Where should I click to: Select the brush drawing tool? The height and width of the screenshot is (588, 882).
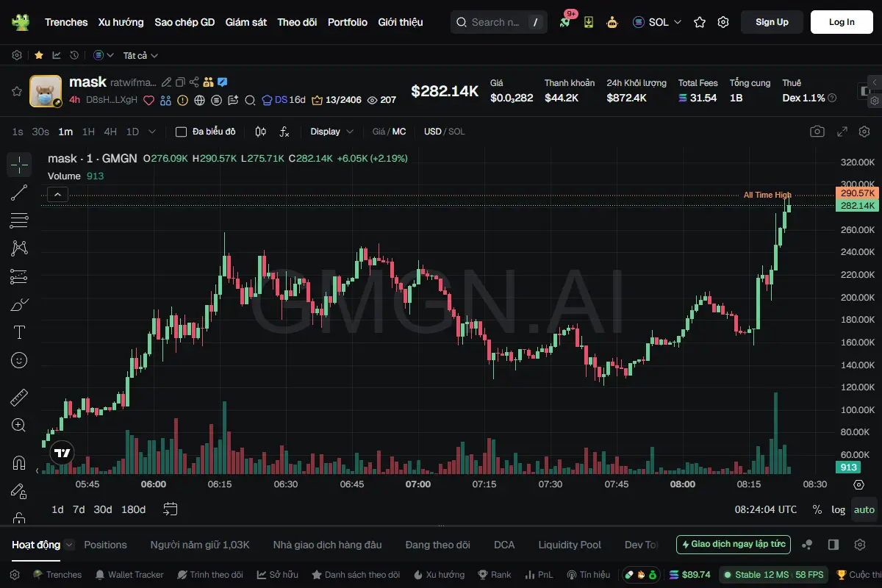pyautogui.click(x=19, y=304)
